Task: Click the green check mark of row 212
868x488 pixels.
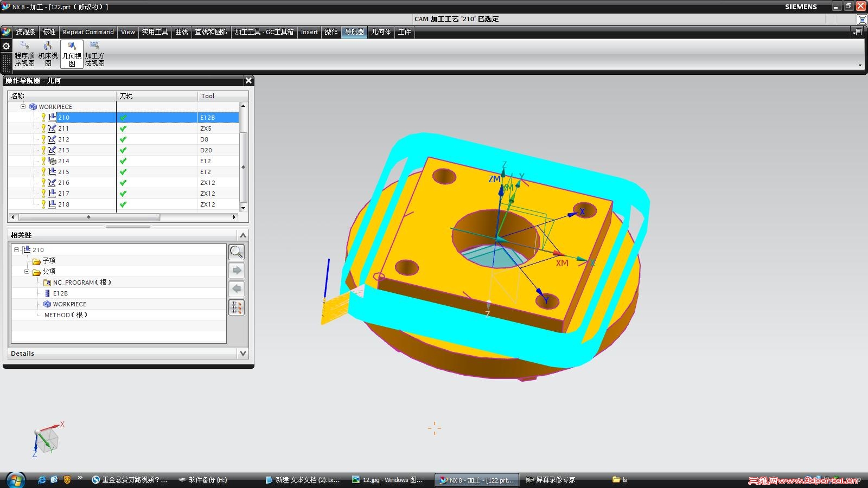Action: point(123,139)
